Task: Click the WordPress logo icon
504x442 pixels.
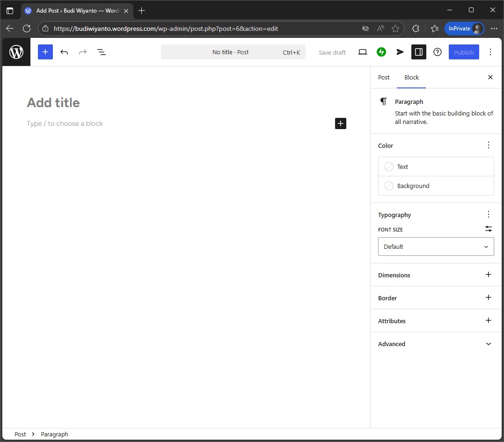Action: coord(16,52)
